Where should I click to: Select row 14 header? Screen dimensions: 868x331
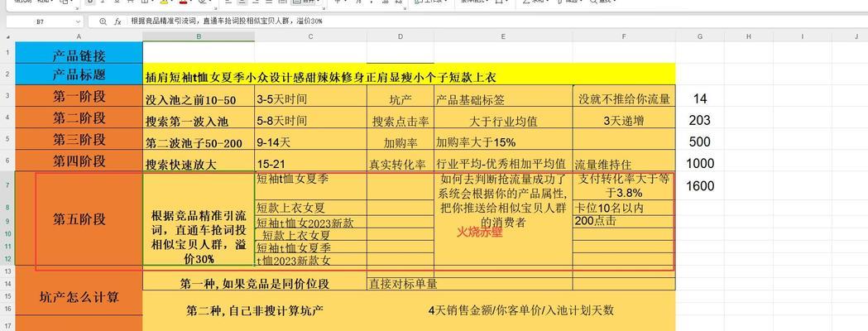click(7, 283)
